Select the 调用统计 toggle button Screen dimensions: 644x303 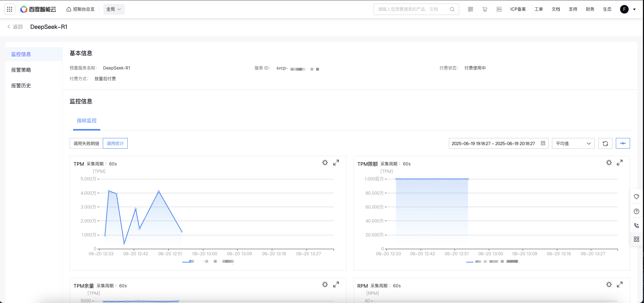tap(115, 143)
